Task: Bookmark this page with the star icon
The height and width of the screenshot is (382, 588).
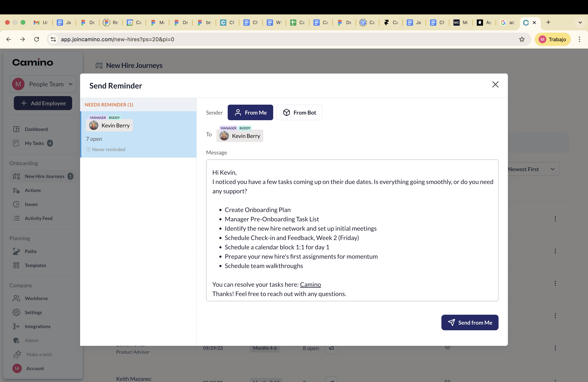Action: coord(521,39)
